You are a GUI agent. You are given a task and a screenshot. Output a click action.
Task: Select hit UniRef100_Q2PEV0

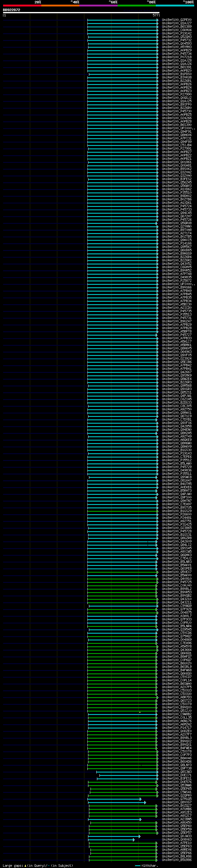tap(177, 20)
